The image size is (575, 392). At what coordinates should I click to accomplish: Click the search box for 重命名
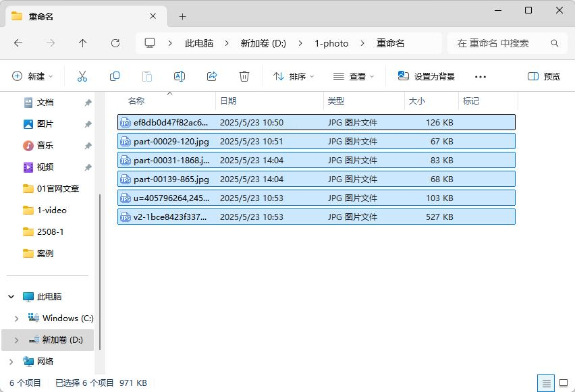coord(503,43)
